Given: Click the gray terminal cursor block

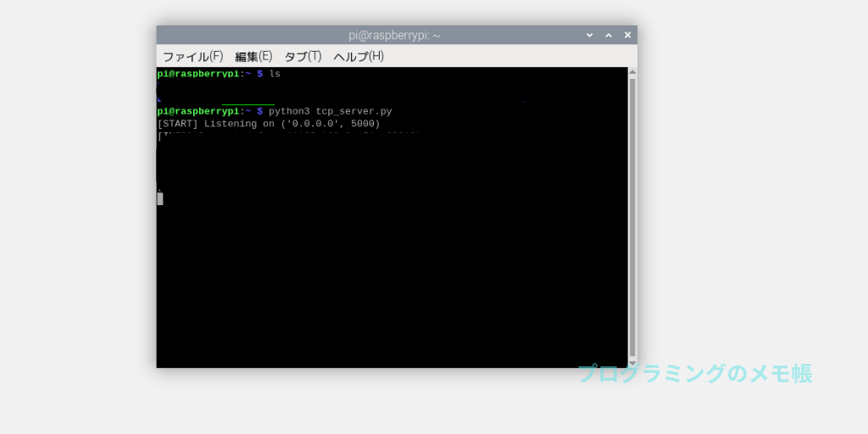Looking at the screenshot, I should coord(160,198).
